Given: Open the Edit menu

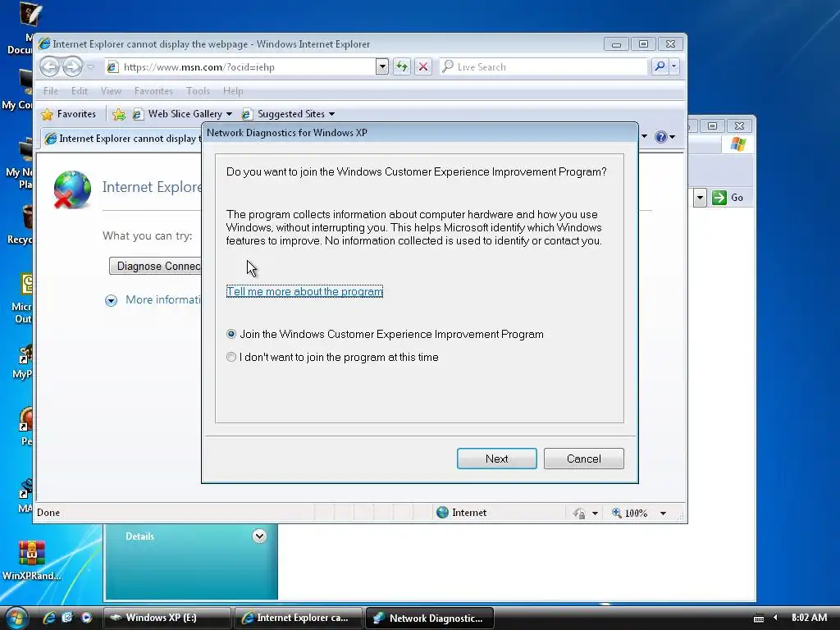Looking at the screenshot, I should (80, 91).
